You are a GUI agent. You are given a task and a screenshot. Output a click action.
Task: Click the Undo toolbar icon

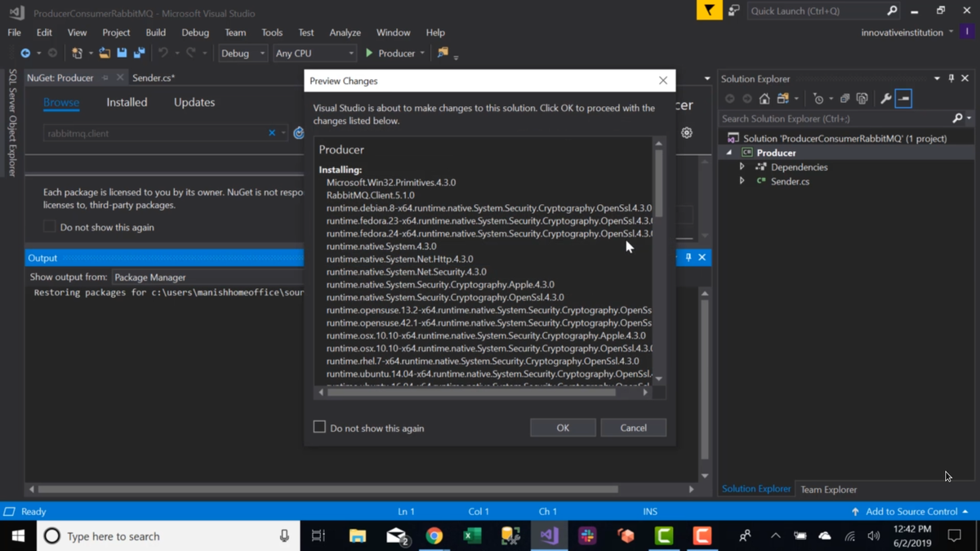tap(163, 53)
